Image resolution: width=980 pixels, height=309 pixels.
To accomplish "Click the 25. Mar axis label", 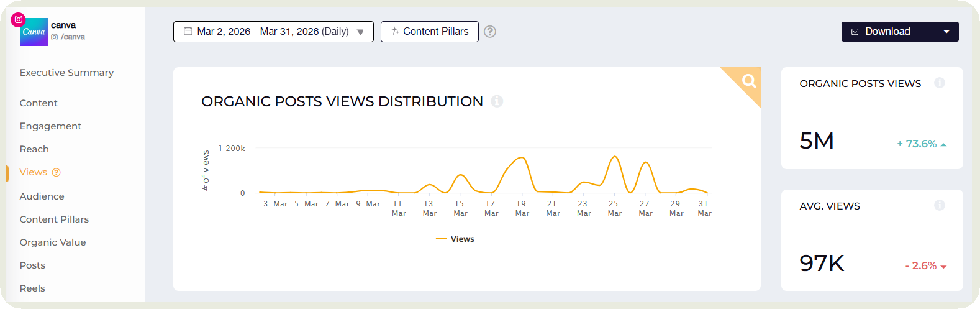I will 615,208.
